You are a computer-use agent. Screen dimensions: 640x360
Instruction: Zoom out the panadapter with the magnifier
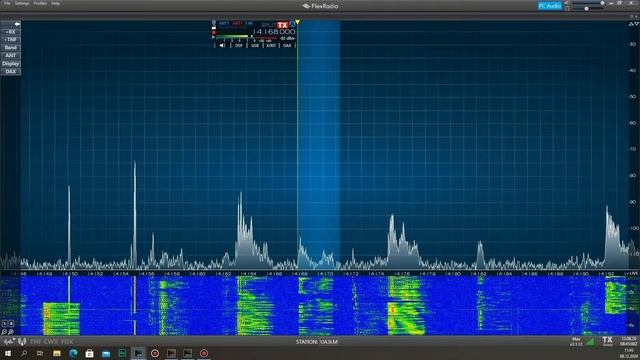4,332
